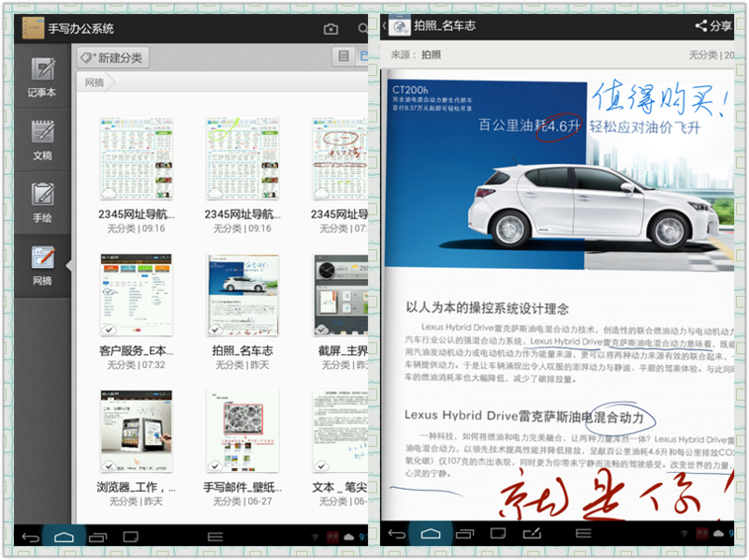The image size is (749, 560).
Task: Click the 无分类 | 06-27 label
Action: [x=242, y=502]
